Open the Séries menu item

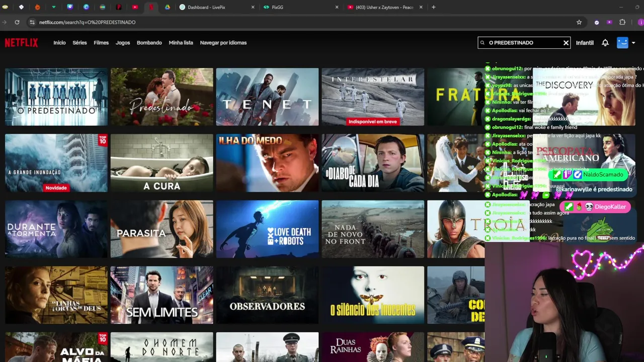(79, 43)
